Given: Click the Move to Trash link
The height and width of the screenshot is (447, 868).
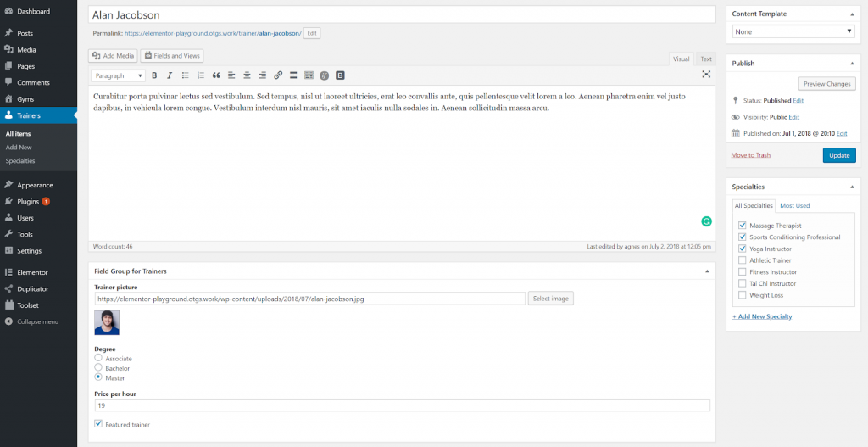Looking at the screenshot, I should (x=750, y=155).
